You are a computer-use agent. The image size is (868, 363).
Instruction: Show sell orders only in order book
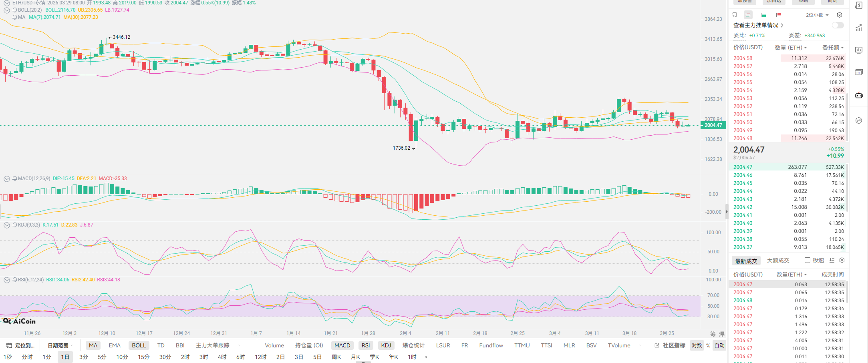778,15
